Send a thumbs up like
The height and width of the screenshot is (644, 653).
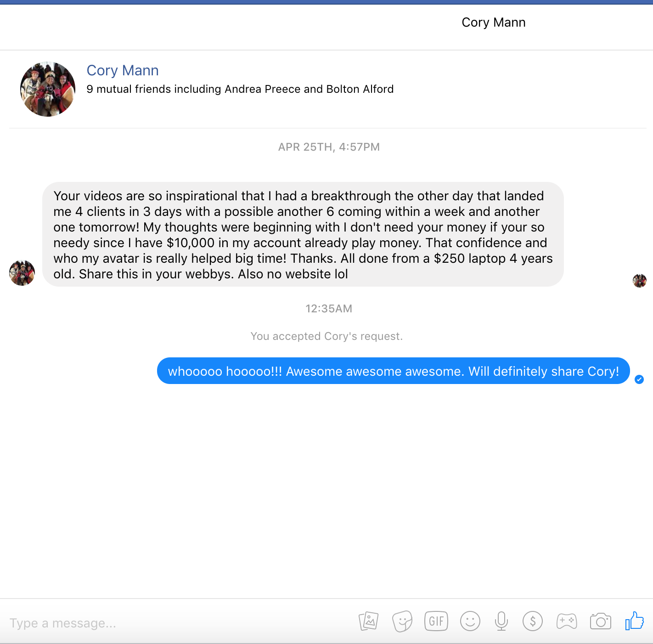coord(635,621)
